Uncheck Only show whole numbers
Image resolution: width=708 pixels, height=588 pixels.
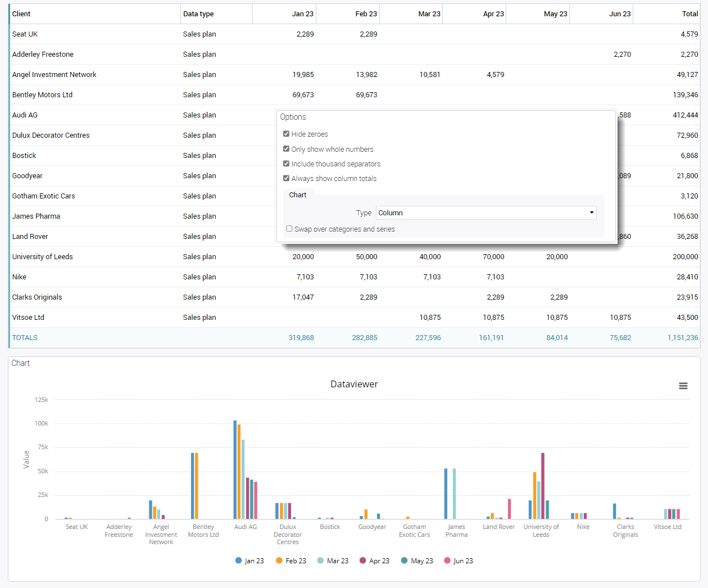tap(287, 149)
